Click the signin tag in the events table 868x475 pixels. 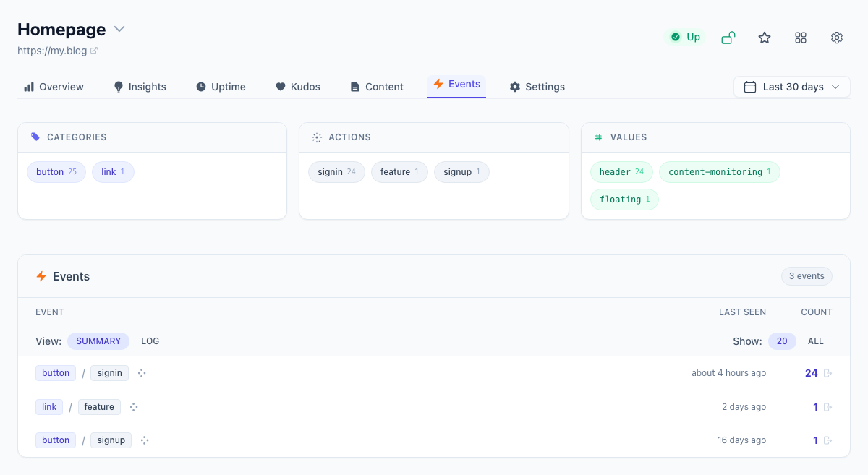[x=110, y=373]
